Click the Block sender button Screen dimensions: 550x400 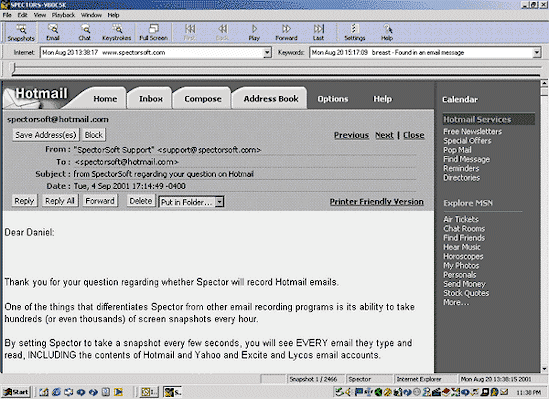point(94,135)
